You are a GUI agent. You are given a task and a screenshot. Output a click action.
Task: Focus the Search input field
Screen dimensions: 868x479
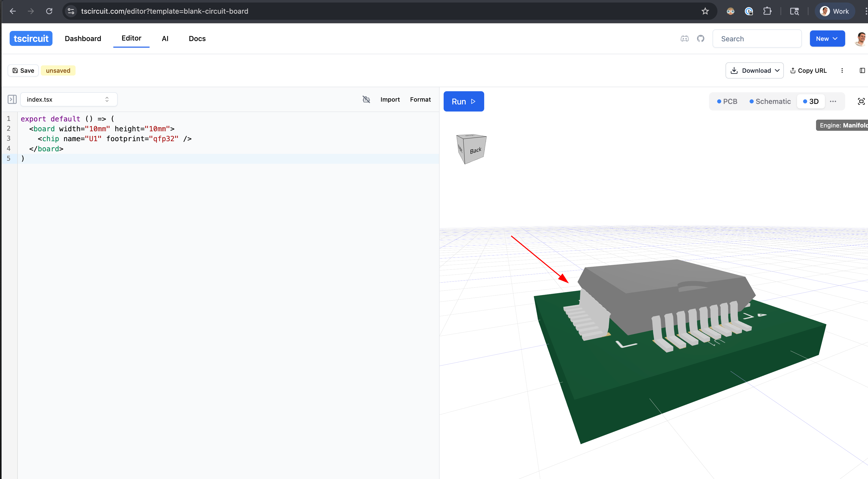(756, 39)
